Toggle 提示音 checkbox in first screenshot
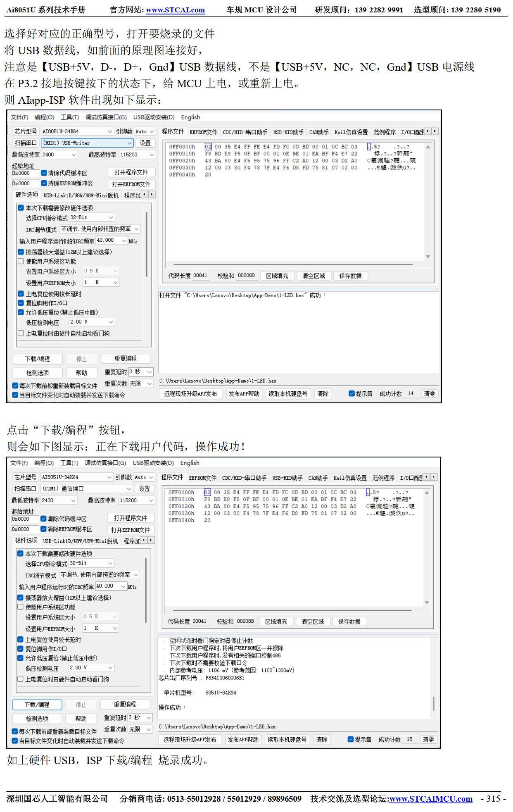This screenshot has width=513, height=812. 351,393
